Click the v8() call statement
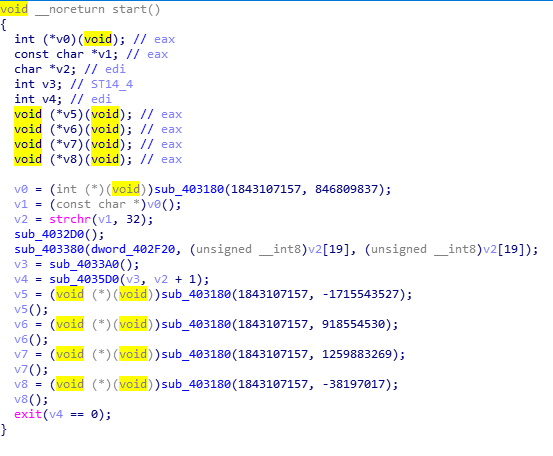The image size is (553, 456). [x=31, y=399]
